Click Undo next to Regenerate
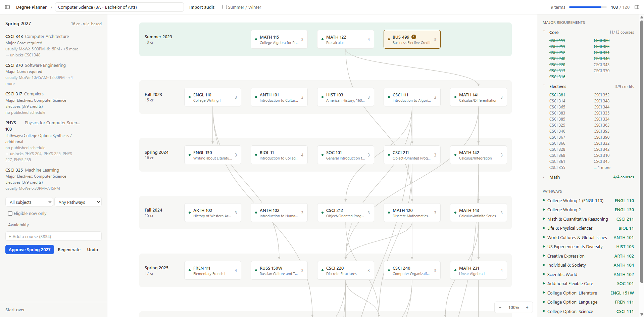The height and width of the screenshot is (317, 644). pos(93,250)
